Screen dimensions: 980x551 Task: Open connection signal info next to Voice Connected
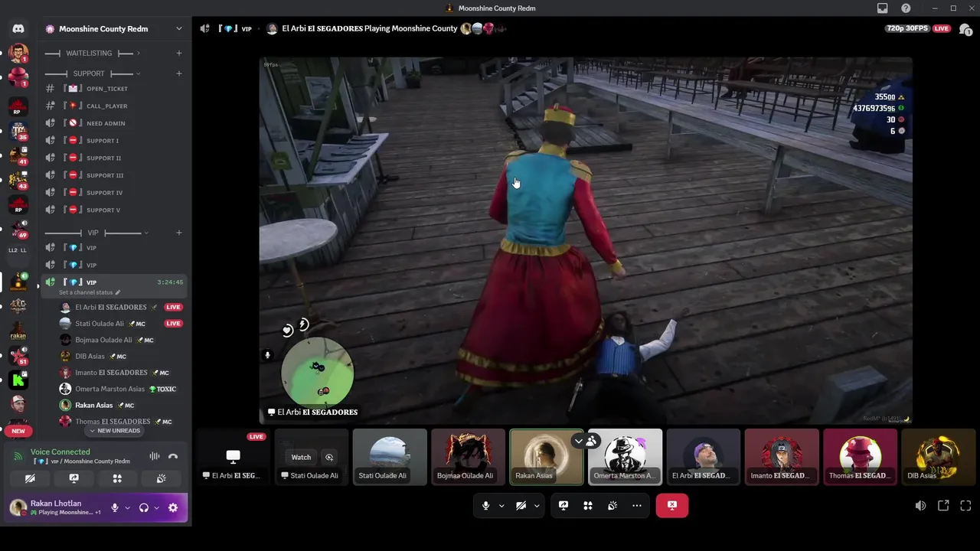coord(18,456)
